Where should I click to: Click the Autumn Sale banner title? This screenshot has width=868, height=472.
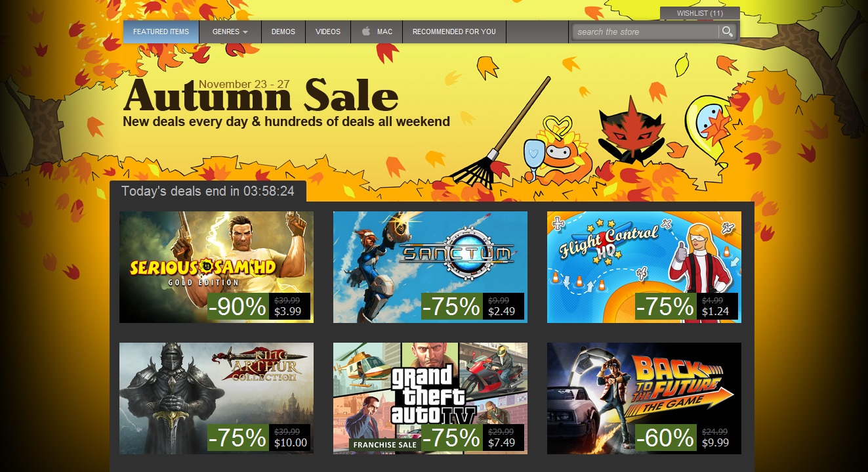tap(260, 96)
